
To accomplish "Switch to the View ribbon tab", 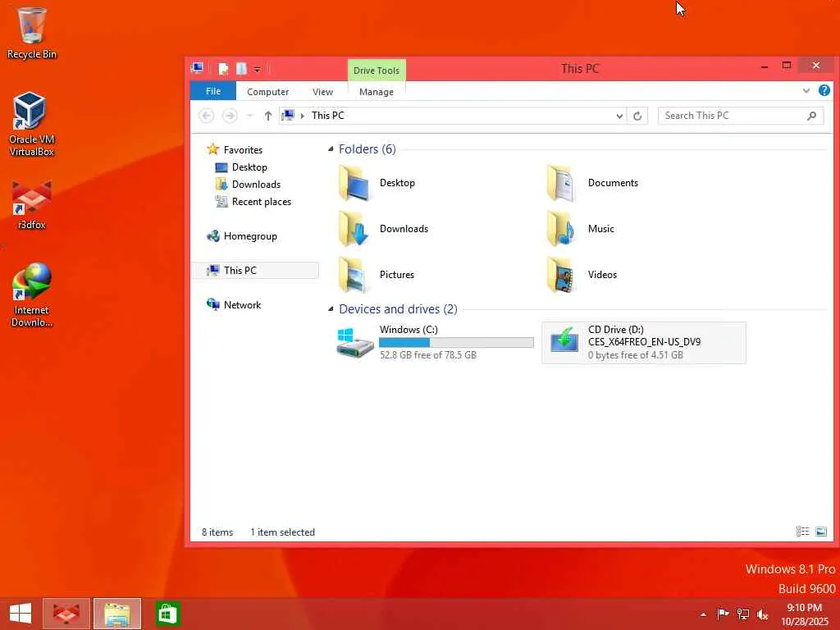I will [x=322, y=92].
